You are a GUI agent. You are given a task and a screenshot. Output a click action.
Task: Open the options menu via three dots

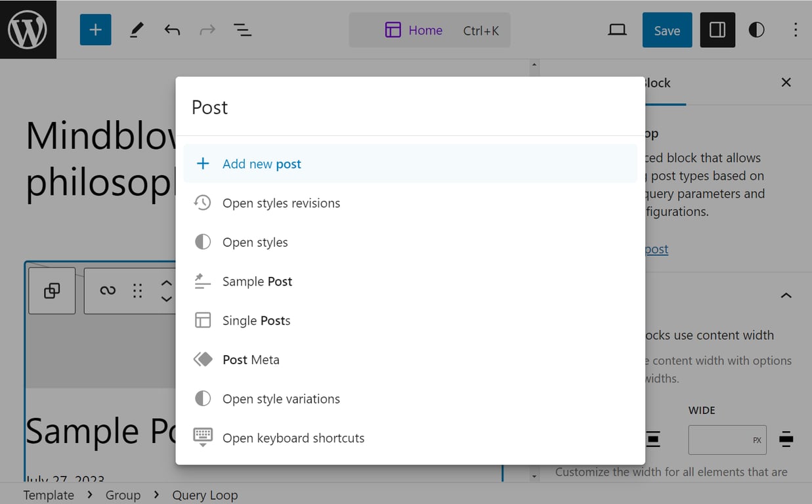pyautogui.click(x=796, y=30)
